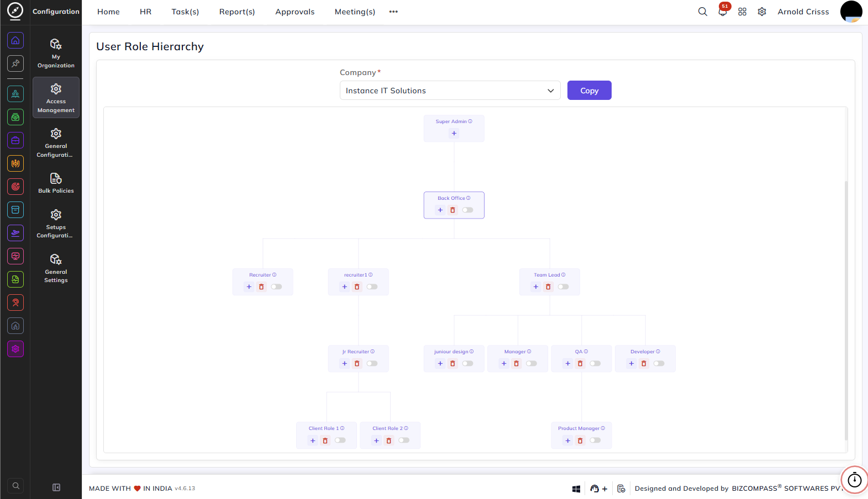Viewport: 868px width, 499px height.
Task: Toggle the Developer role switch
Action: [x=659, y=363]
